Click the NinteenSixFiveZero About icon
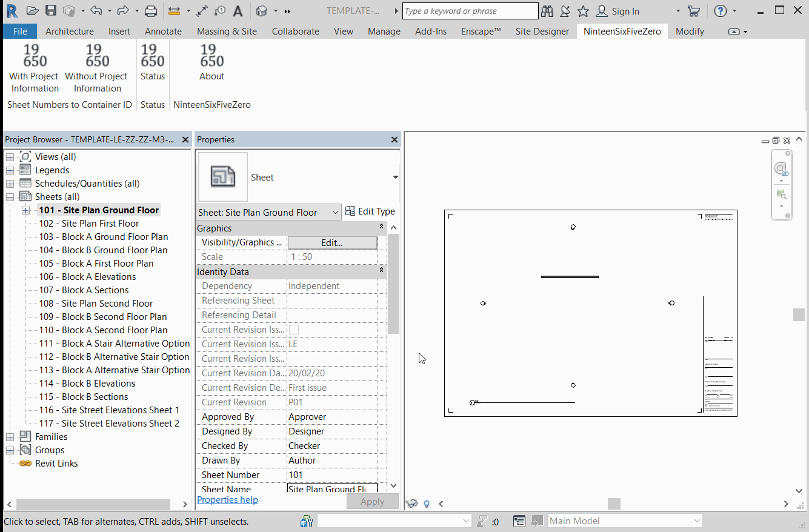This screenshot has width=809, height=532. tap(211, 56)
